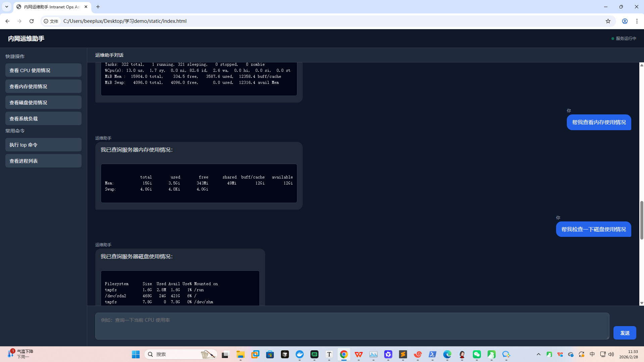Image resolution: width=644 pixels, height=362 pixels.
Task: Open the 查看进程列表 shortcut
Action: pyautogui.click(x=43, y=161)
